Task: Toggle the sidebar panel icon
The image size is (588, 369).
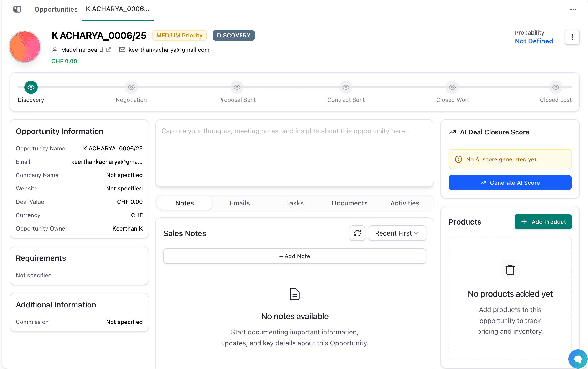Action: tap(17, 9)
